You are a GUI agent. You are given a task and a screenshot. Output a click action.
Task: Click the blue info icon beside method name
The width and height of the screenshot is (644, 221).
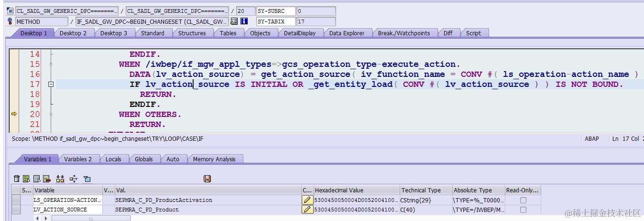click(244, 21)
